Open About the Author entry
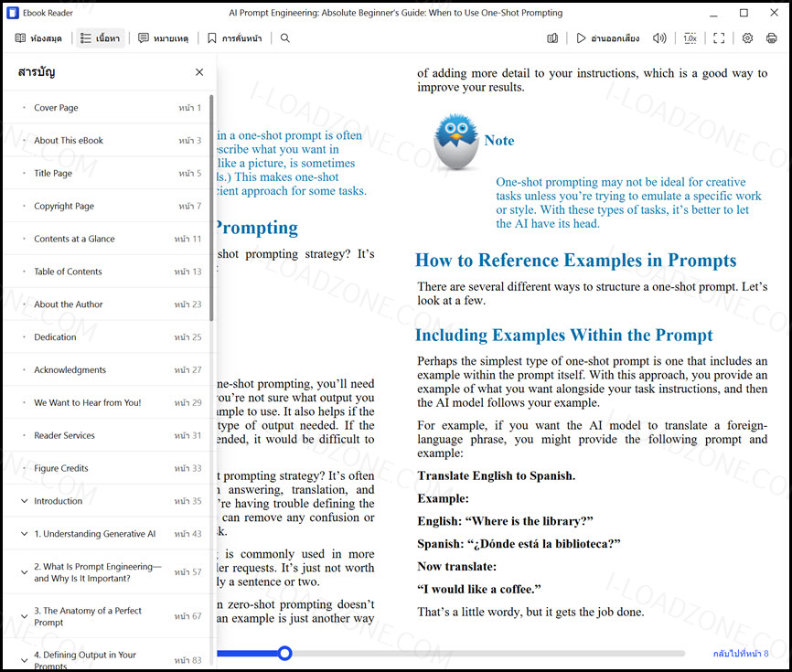Viewport: 792px width, 672px height. pyautogui.click(x=108, y=304)
